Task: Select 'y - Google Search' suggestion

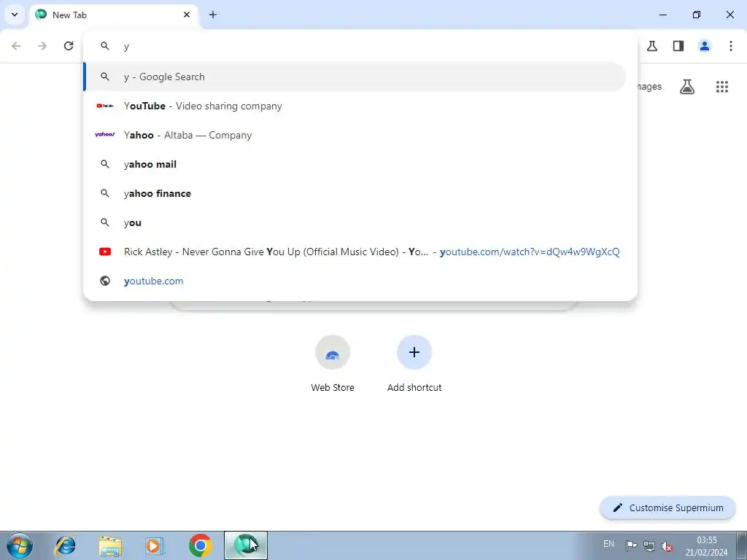Action: coord(355,77)
